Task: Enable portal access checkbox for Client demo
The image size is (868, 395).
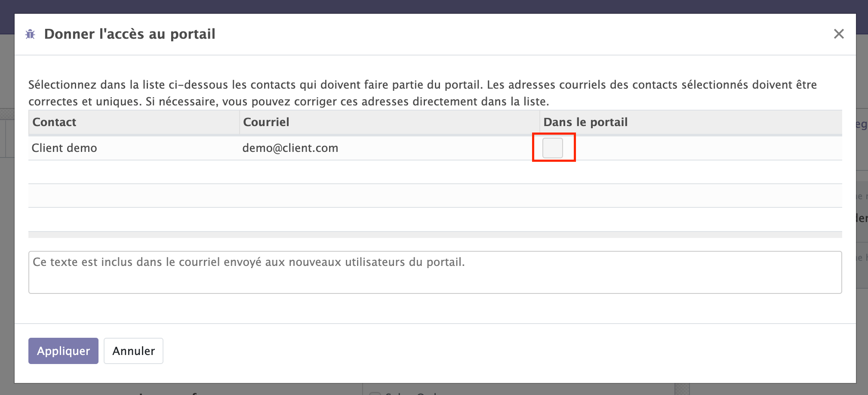Action: pos(553,148)
